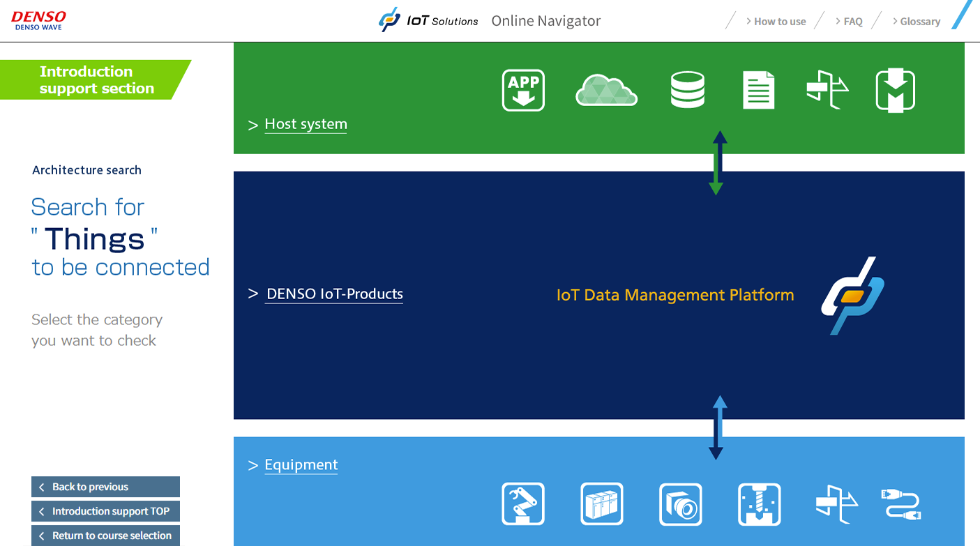Click the APP download icon in Host system
The image size is (980, 546).
523,91
